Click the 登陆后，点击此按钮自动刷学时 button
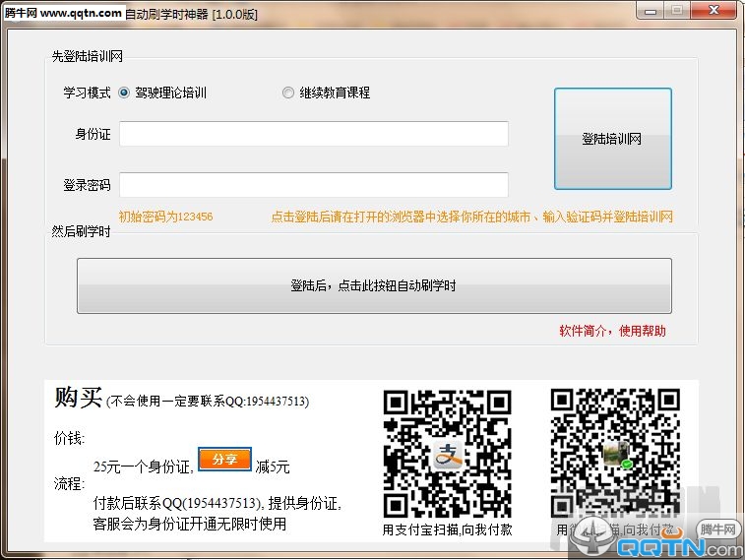Image resolution: width=745 pixels, height=560 pixels. [x=374, y=286]
